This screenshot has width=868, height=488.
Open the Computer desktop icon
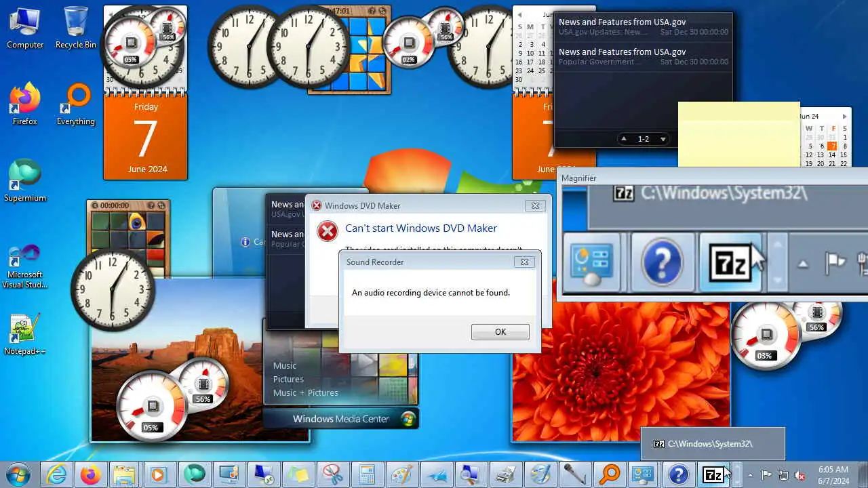[25, 28]
